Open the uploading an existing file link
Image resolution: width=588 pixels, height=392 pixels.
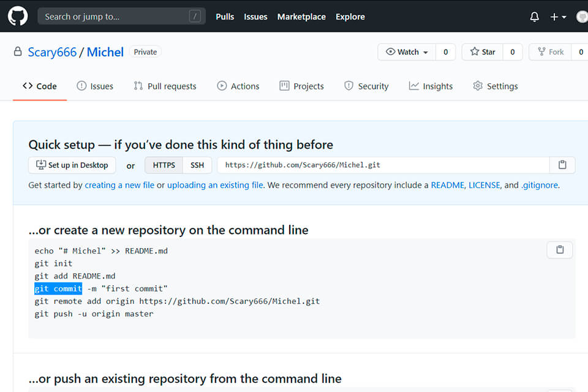(215, 185)
